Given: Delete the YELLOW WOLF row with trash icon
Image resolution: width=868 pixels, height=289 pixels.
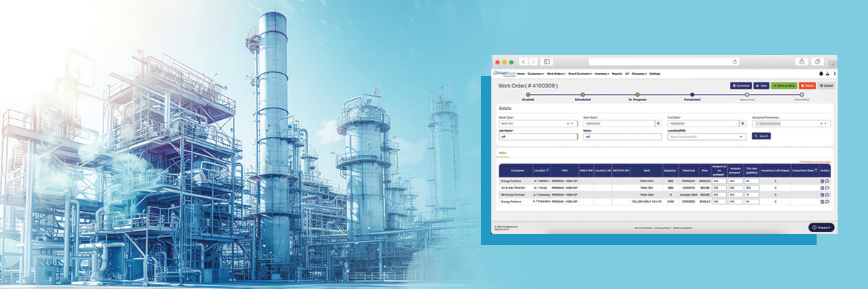Looking at the screenshot, I should (822, 202).
